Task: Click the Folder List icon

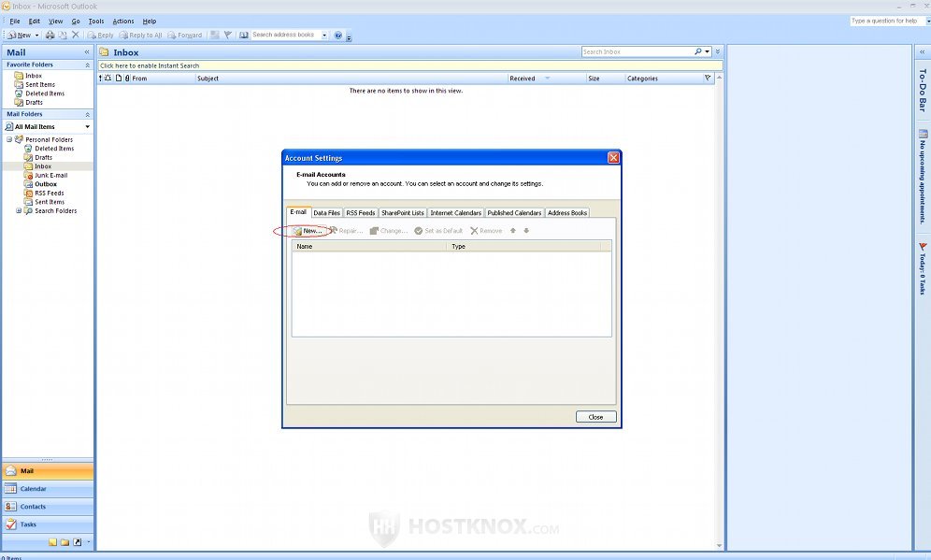Action: [64, 542]
